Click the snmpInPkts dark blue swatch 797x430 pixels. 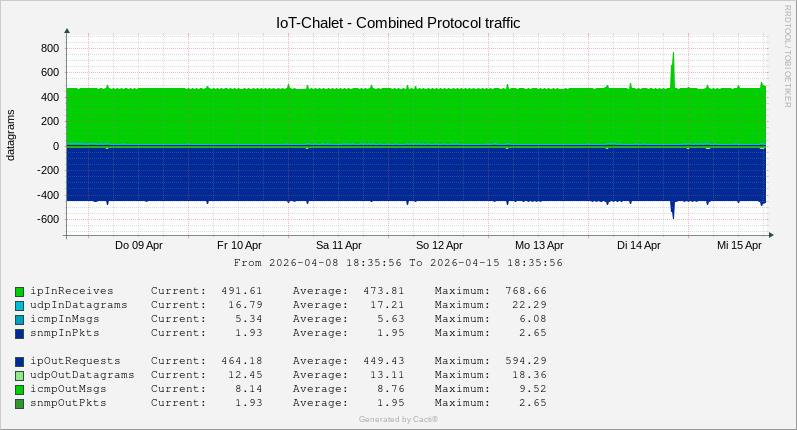click(19, 333)
